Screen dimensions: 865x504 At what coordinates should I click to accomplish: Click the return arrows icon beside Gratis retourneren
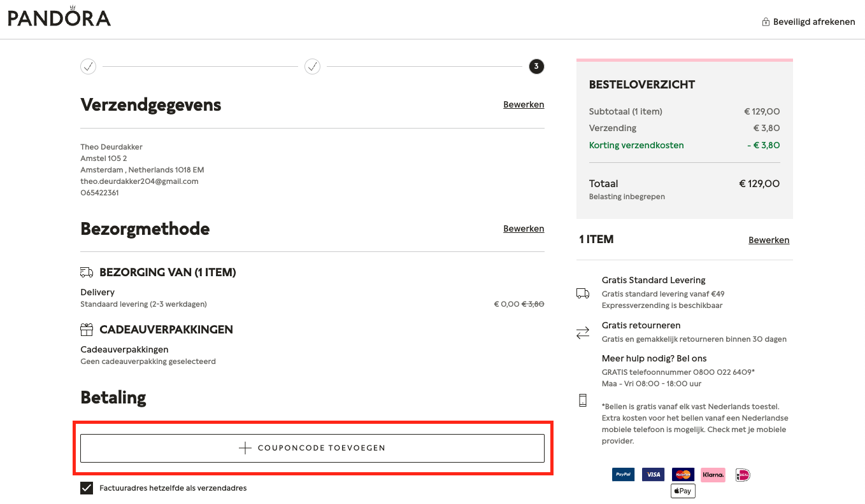coord(583,332)
